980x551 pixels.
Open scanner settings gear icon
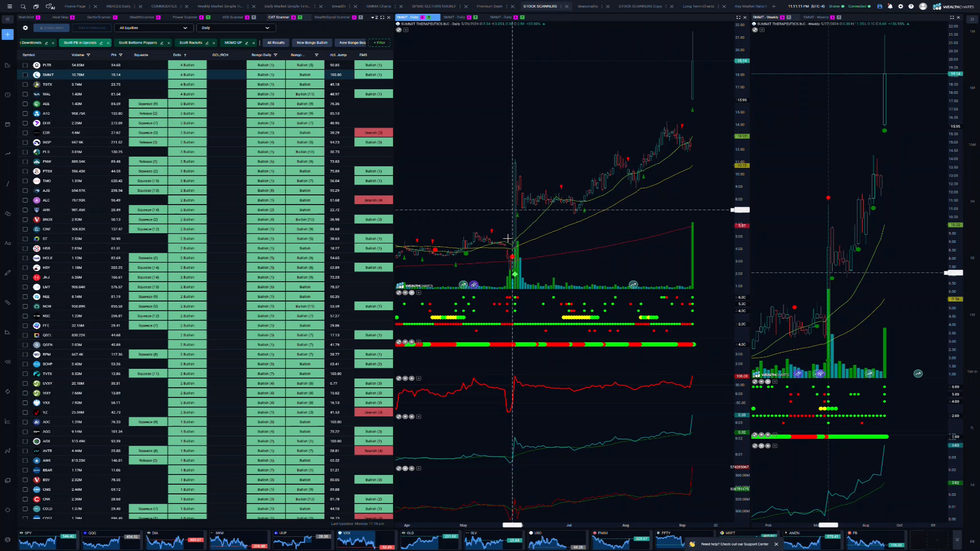pyautogui.click(x=25, y=28)
